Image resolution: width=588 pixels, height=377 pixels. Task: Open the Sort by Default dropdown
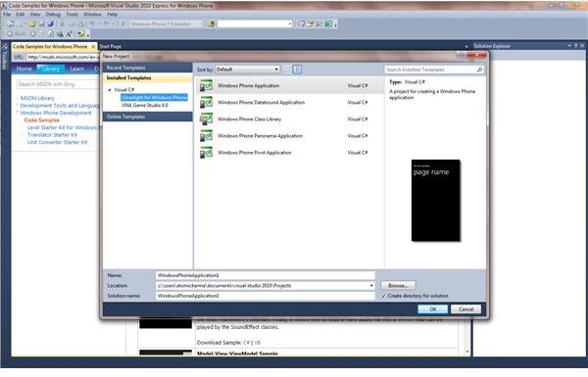pos(248,70)
